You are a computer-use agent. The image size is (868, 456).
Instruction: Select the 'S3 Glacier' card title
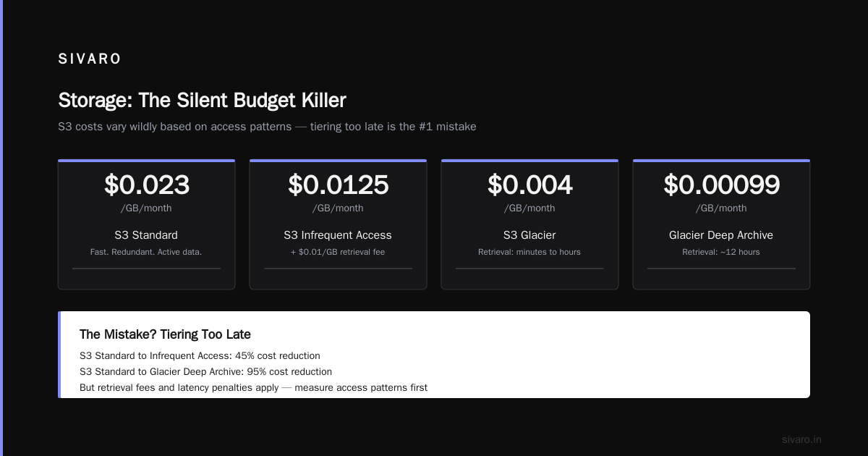click(x=529, y=235)
